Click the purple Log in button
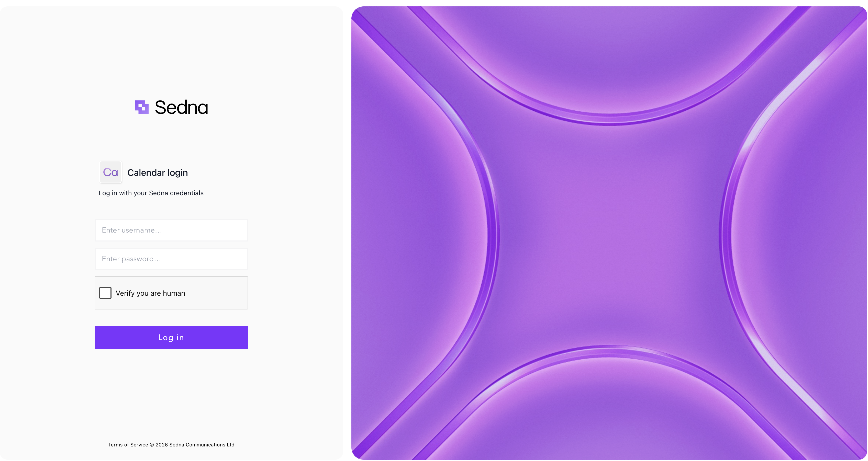 click(x=171, y=337)
